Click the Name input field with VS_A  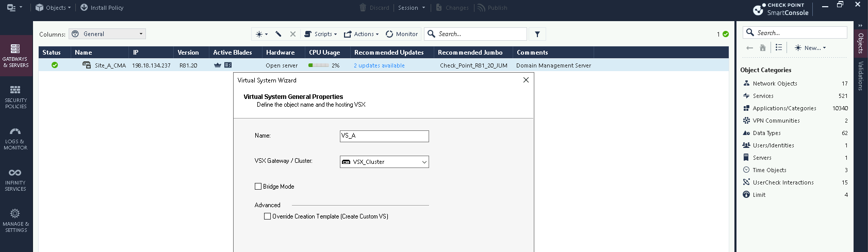point(384,136)
